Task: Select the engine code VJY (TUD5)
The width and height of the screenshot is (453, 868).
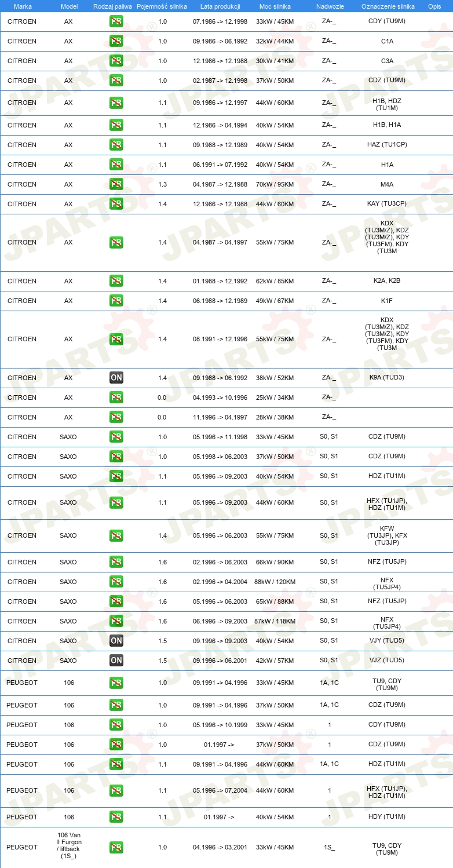Action: [387, 641]
